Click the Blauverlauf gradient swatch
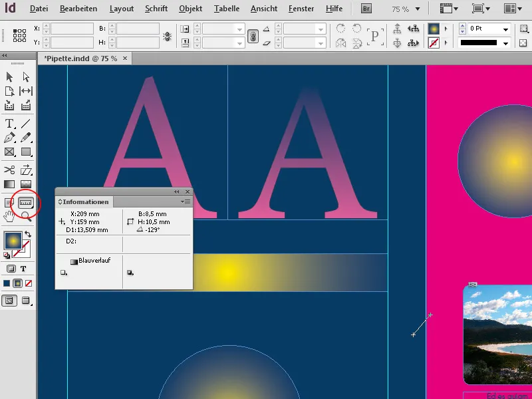The height and width of the screenshot is (399, 532). [x=74, y=261]
